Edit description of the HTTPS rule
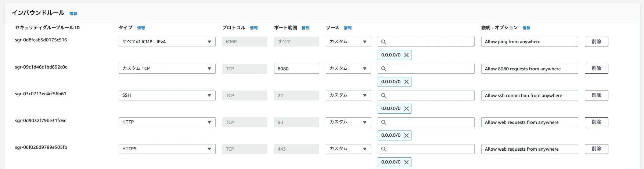 (529, 149)
